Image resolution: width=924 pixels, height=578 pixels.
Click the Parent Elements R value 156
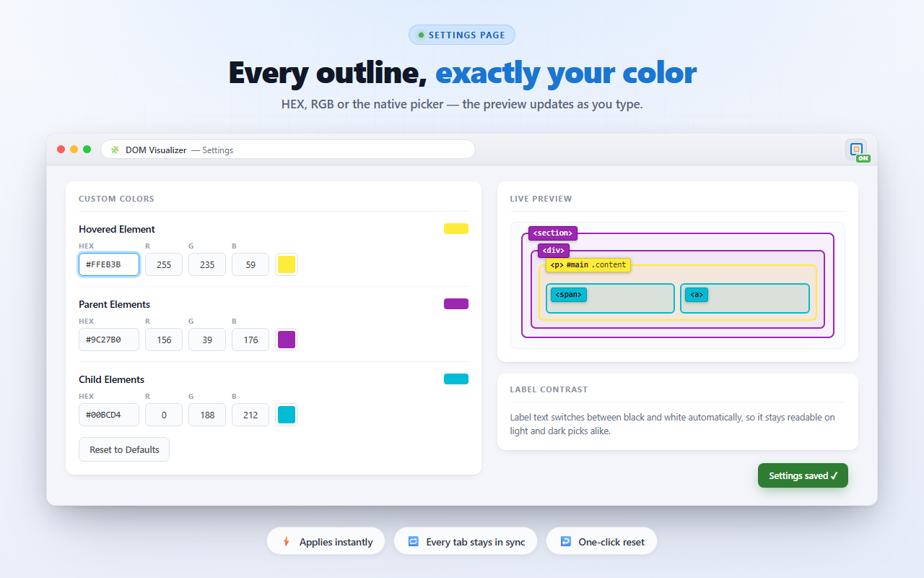(x=164, y=340)
